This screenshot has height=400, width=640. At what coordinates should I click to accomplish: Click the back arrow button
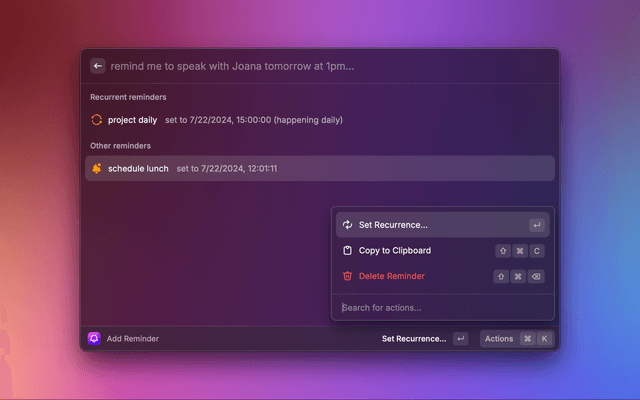tap(97, 66)
